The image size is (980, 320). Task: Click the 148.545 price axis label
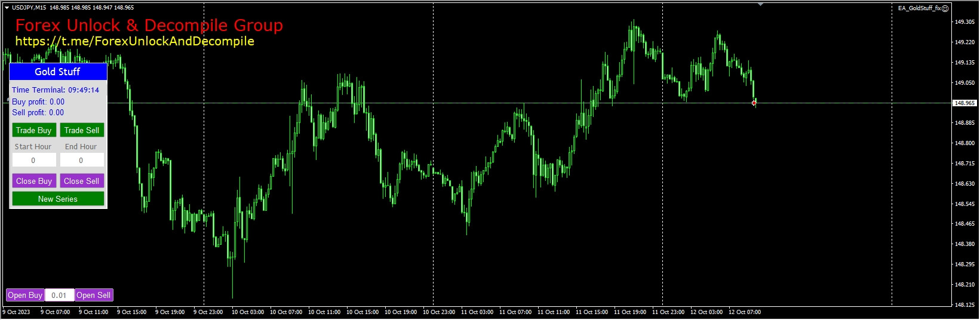(964, 204)
